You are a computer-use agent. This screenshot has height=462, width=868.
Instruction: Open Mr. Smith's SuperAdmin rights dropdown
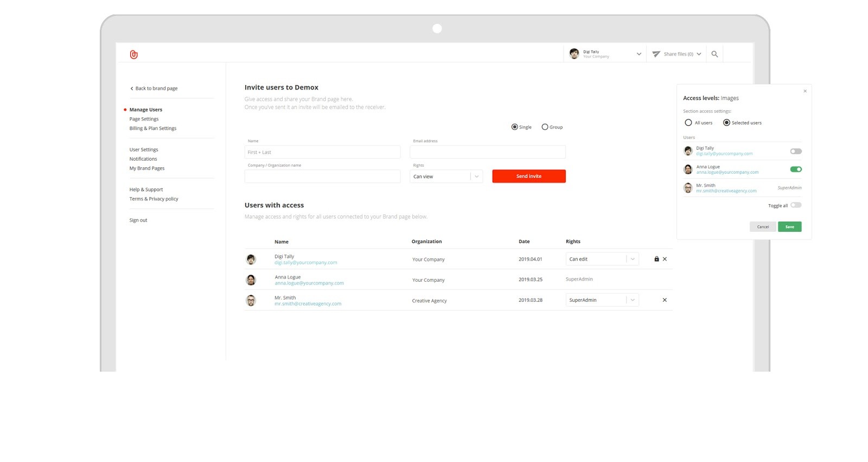632,300
